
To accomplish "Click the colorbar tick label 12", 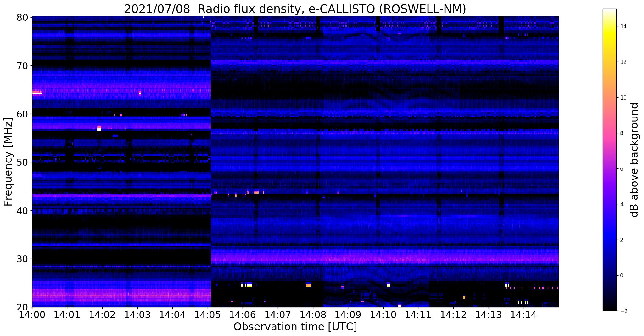I will click(x=623, y=62).
